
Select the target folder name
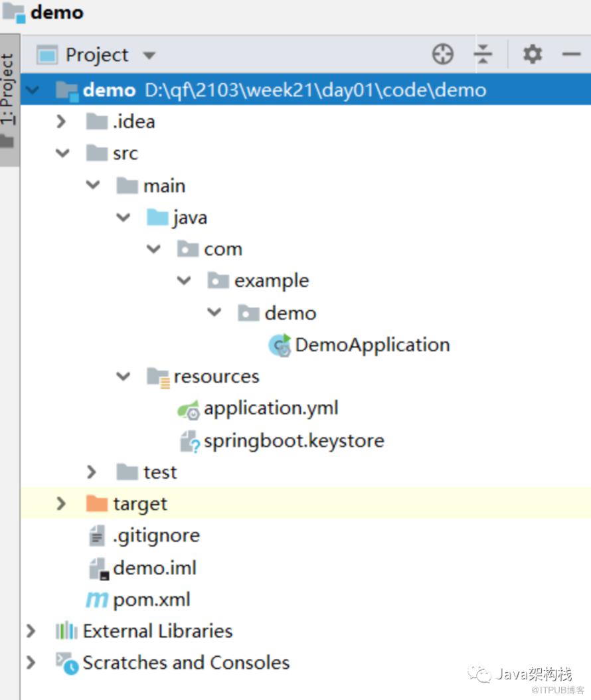[x=140, y=505]
